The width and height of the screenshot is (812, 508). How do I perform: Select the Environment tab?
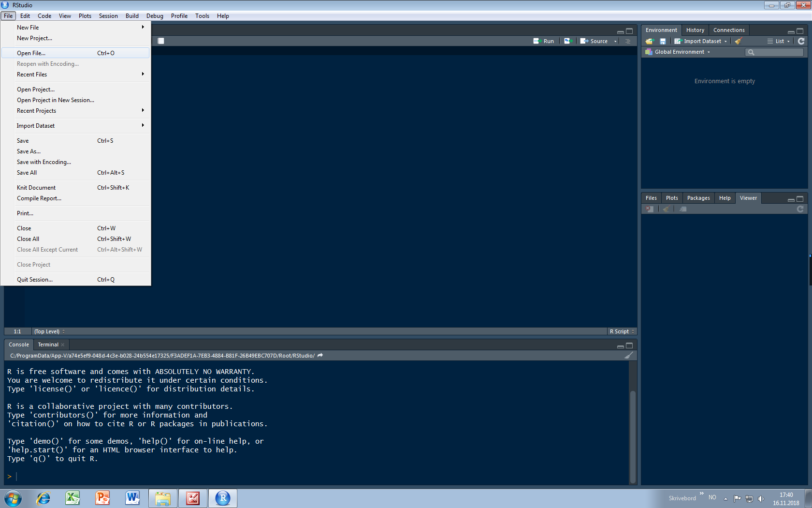[661, 30]
